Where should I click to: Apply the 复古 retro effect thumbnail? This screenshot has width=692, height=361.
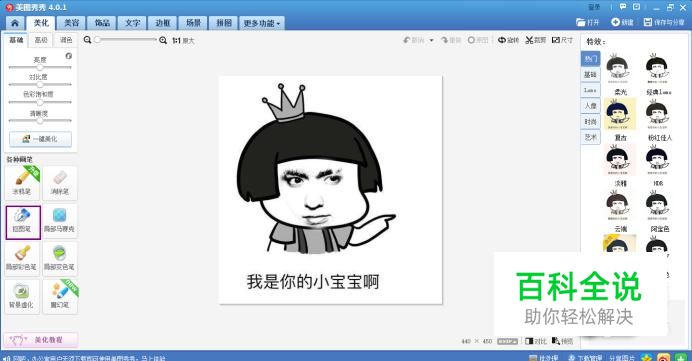click(x=619, y=114)
